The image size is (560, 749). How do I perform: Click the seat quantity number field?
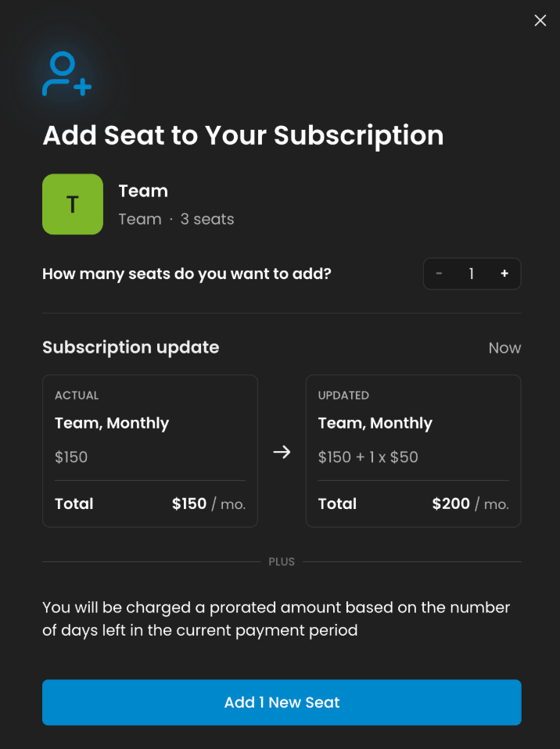(x=471, y=274)
